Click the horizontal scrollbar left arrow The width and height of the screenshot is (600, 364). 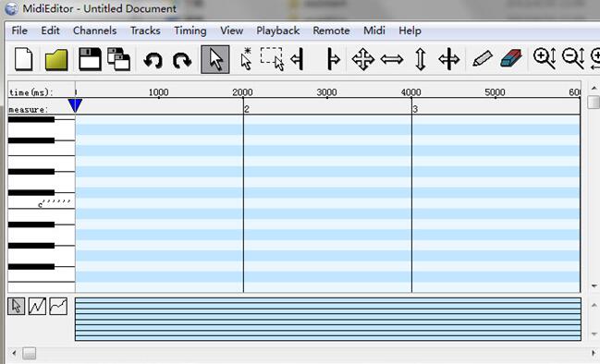pos(14,353)
